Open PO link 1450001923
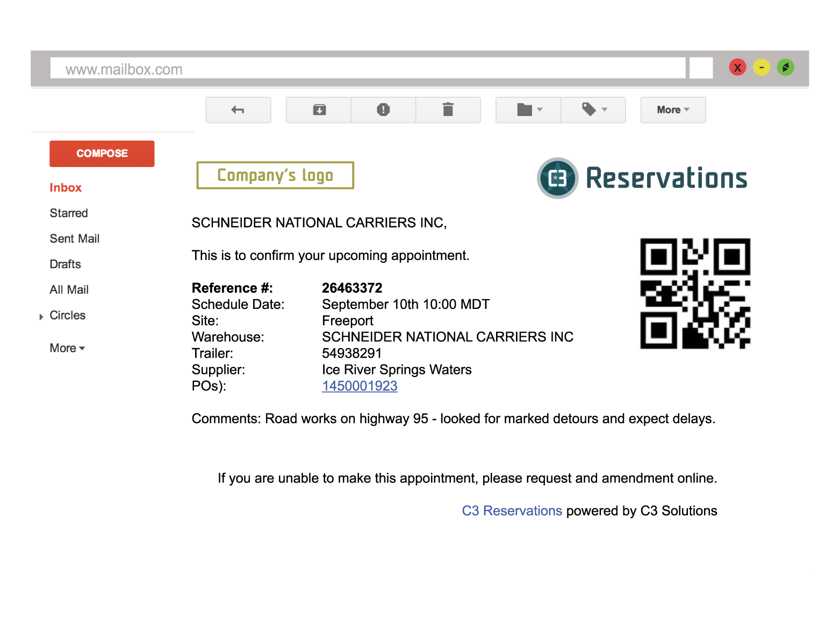 pos(360,386)
